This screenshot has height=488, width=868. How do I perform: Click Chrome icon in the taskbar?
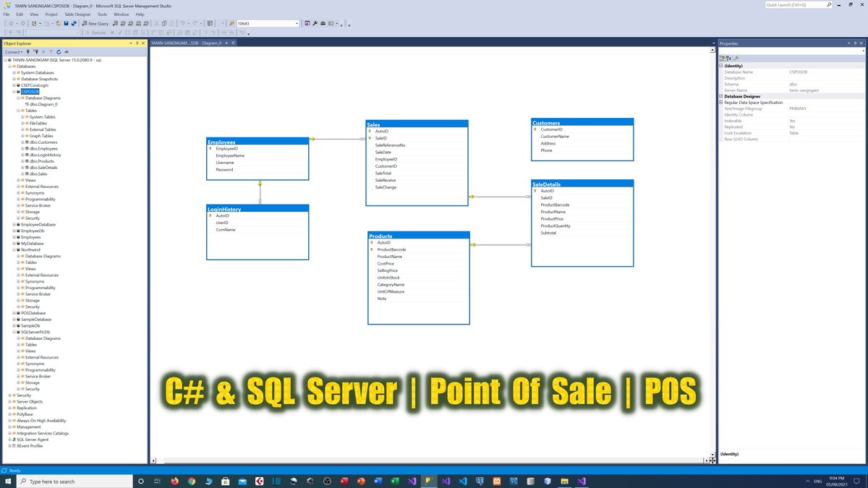click(x=191, y=481)
